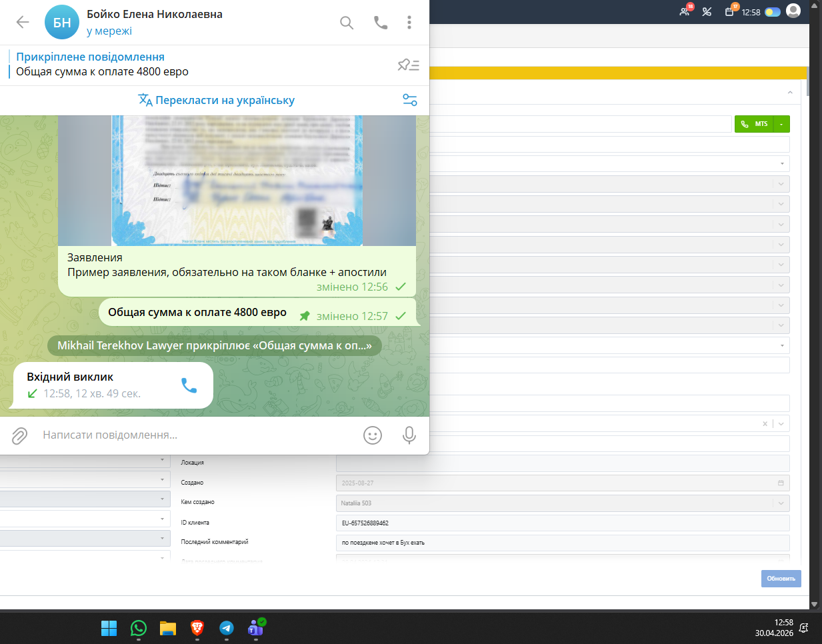Switch to Telegram via taskbar icon
Image resolution: width=822 pixels, height=644 pixels.
click(x=227, y=628)
